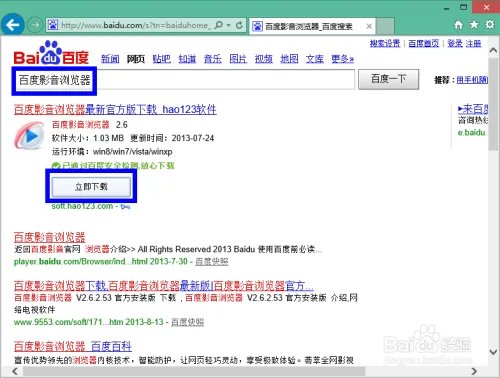Switch to 地图 search category

(x=289, y=59)
